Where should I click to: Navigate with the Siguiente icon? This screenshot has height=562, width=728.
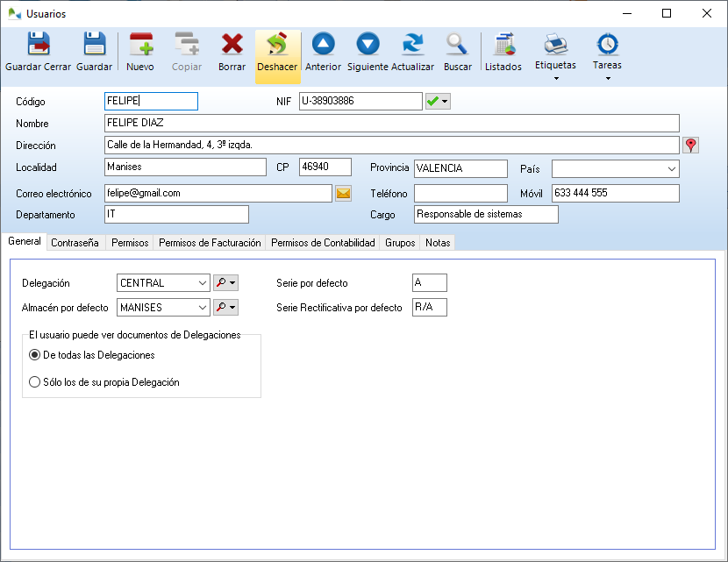pyautogui.click(x=367, y=48)
